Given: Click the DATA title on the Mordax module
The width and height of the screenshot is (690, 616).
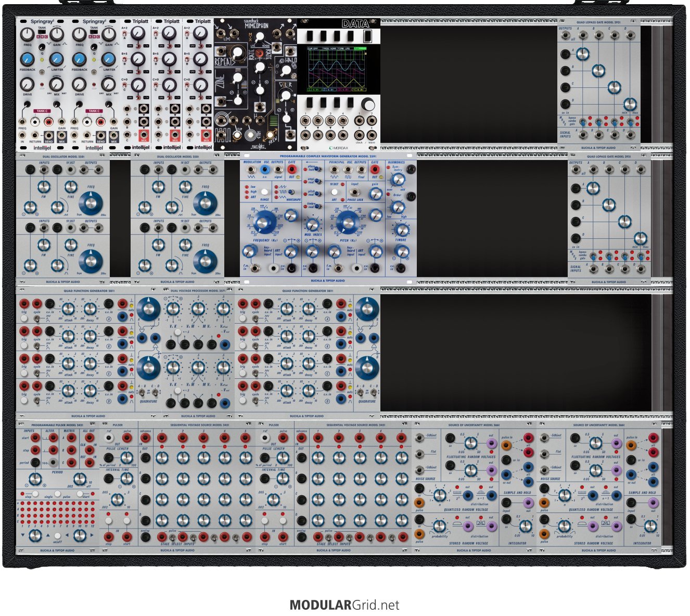Looking at the screenshot, I should click(355, 23).
